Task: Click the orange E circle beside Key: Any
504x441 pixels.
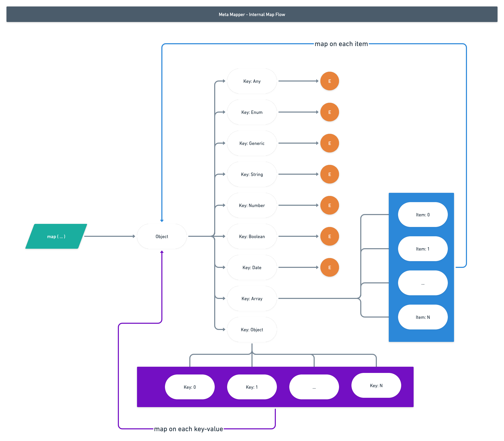Action: (329, 81)
